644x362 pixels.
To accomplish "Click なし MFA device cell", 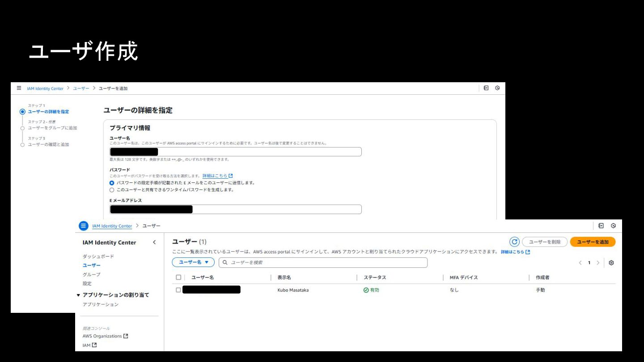I will click(454, 290).
